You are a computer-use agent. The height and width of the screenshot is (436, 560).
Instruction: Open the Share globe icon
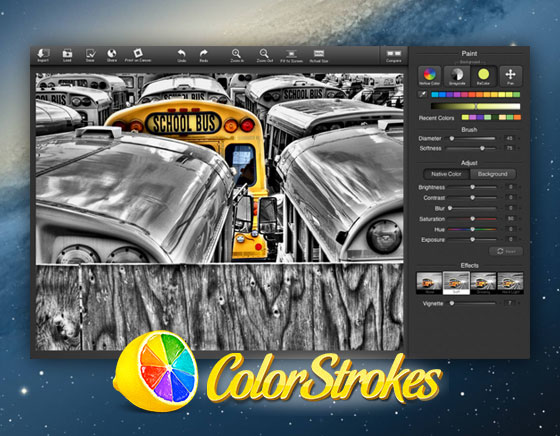pos(112,56)
